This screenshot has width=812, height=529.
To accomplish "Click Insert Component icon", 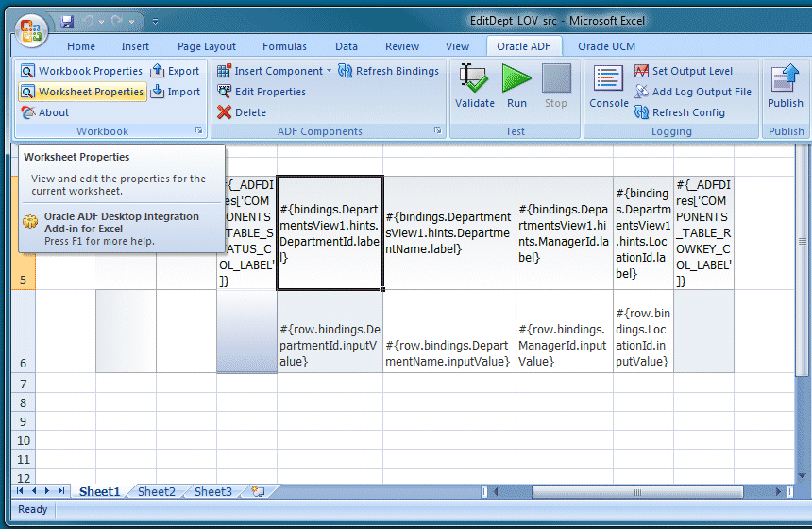I will tap(224, 71).
